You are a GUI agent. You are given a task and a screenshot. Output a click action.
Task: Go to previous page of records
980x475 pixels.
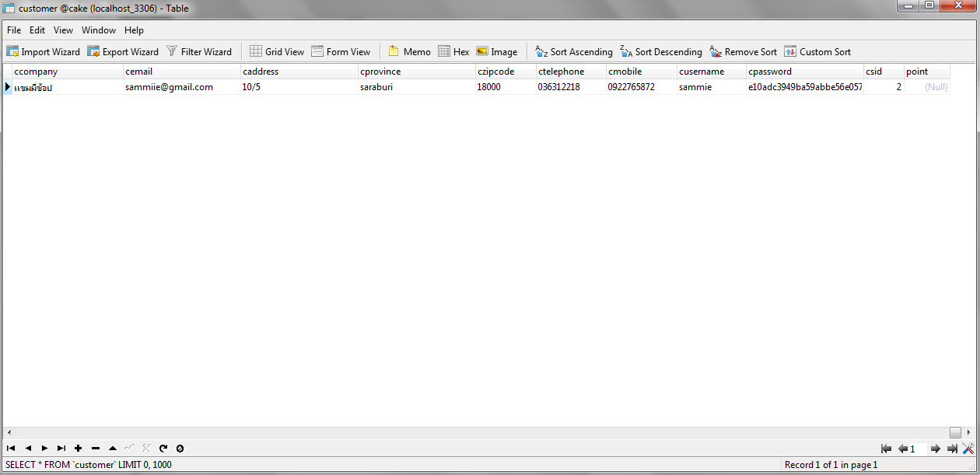click(x=903, y=449)
